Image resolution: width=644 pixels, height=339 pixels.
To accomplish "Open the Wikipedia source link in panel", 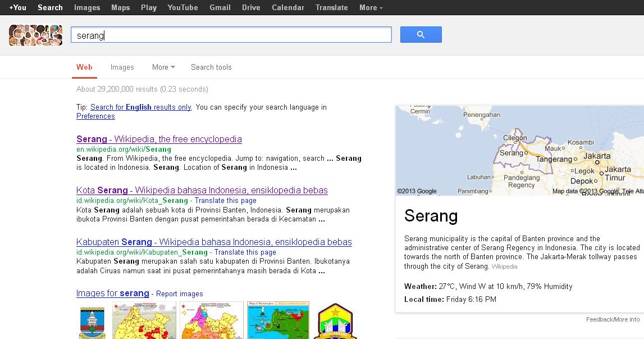I will coord(504,266).
